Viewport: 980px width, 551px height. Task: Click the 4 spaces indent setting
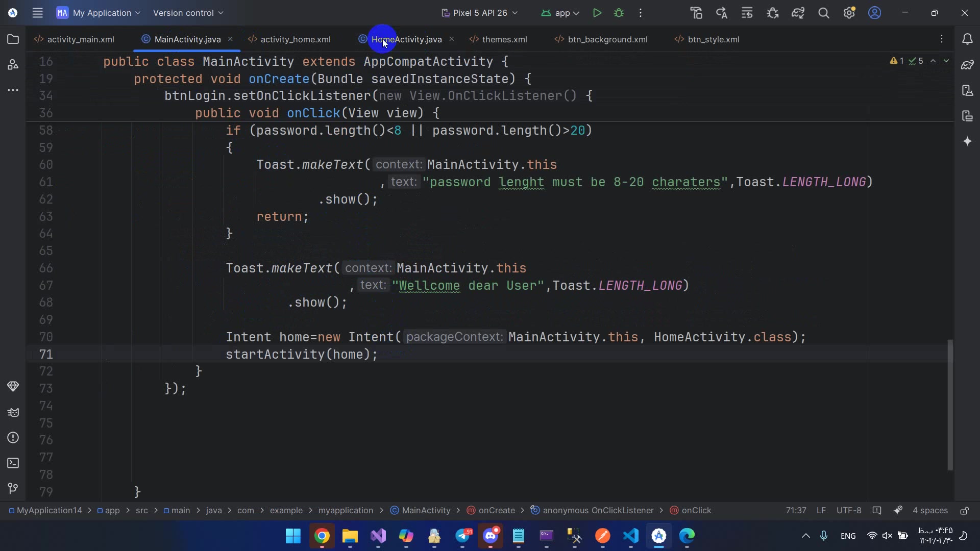point(929,511)
